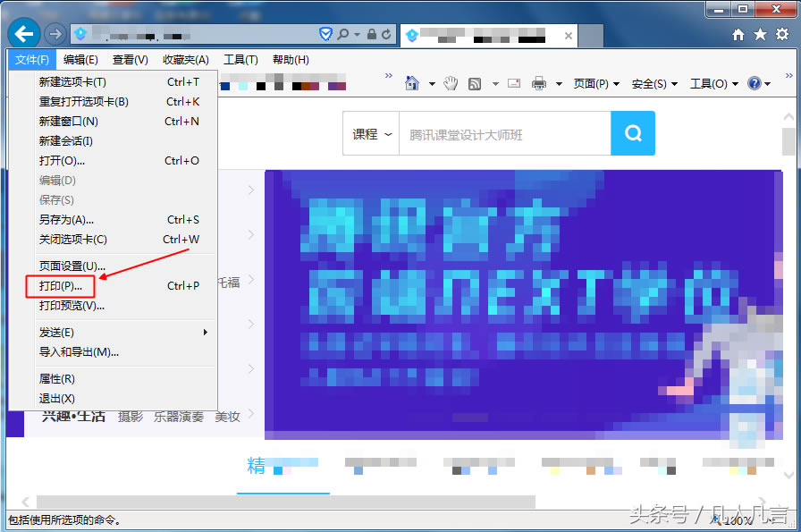
Task: Click the Home icon on the command bar
Action: coord(413,83)
